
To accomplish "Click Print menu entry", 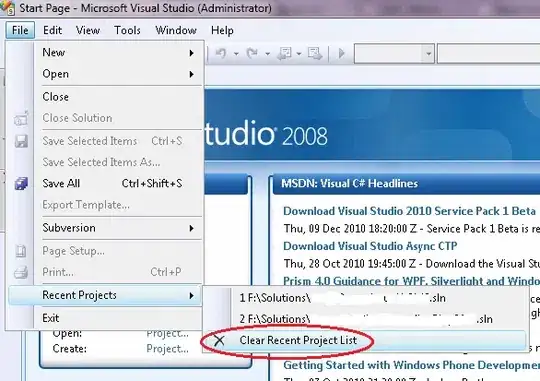I will pyautogui.click(x=118, y=272).
